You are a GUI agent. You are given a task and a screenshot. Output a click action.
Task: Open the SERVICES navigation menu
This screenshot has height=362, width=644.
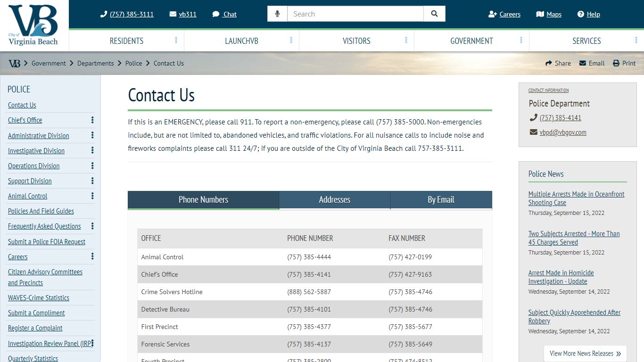point(586,41)
